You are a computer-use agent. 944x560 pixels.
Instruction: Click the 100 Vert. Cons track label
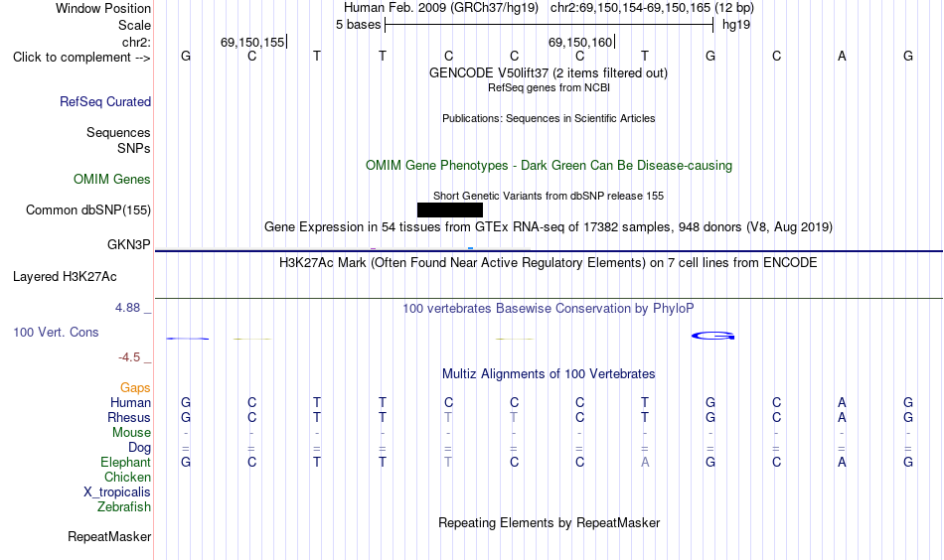[x=56, y=332]
